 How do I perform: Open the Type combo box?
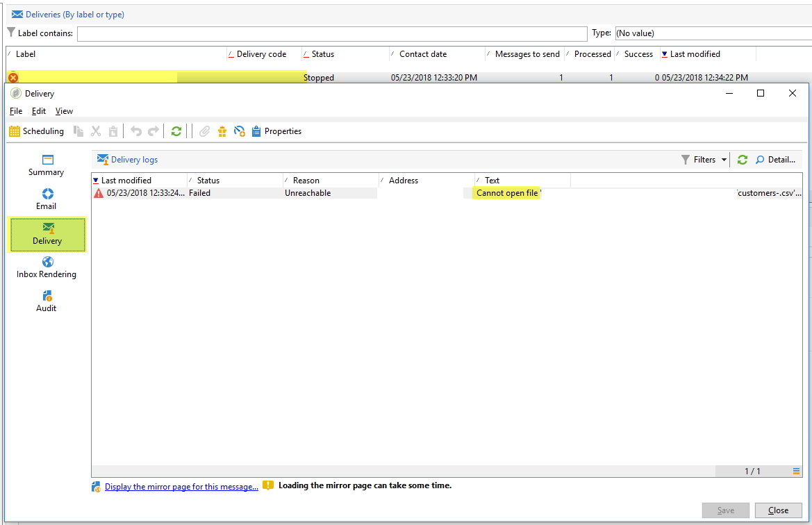(712, 33)
